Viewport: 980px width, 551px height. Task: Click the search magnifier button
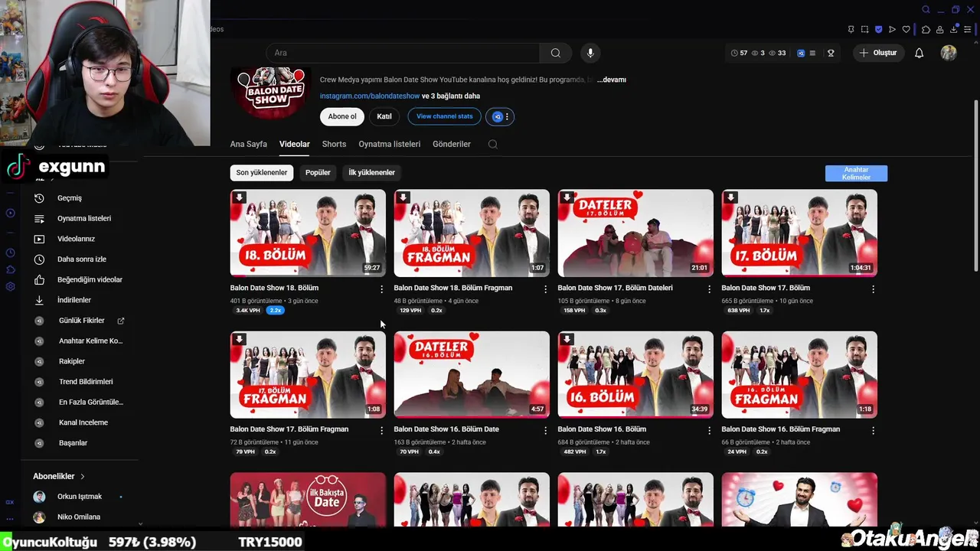(x=556, y=53)
